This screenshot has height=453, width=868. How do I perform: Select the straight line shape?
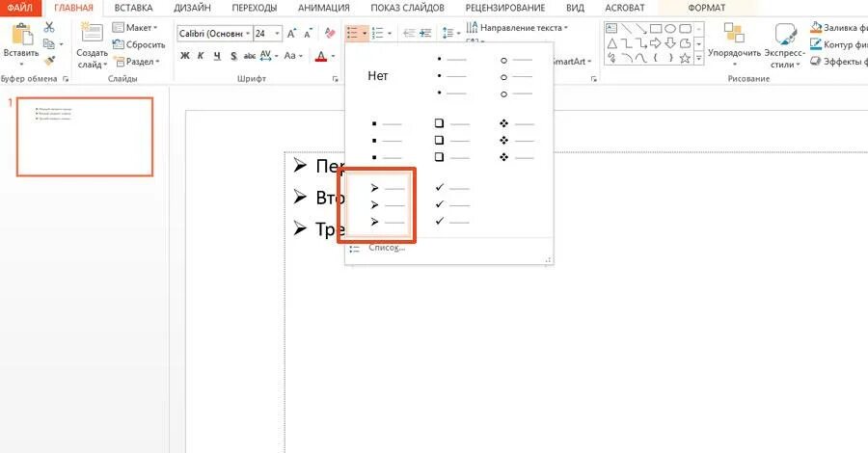coord(626,28)
